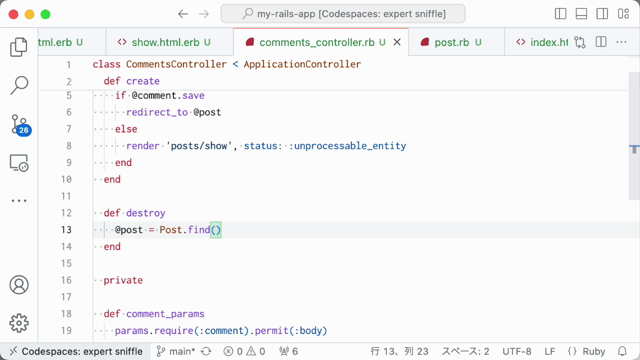The image size is (640, 360).
Task: Open the Explorer view in activity bar
Action: (x=19, y=47)
